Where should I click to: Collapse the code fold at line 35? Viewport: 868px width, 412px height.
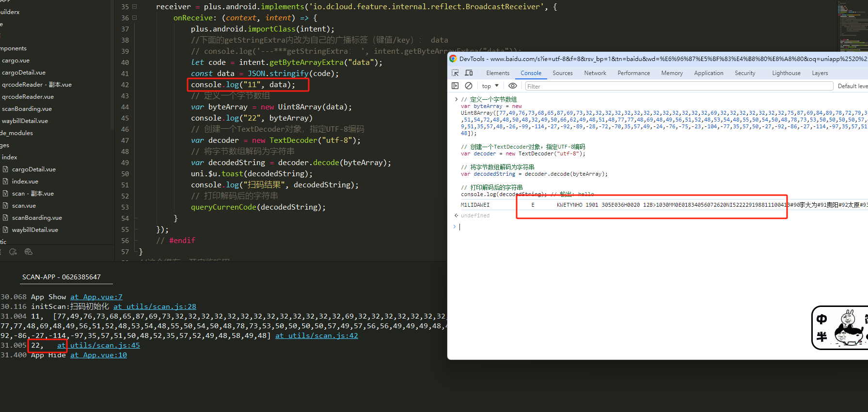pyautogui.click(x=135, y=7)
